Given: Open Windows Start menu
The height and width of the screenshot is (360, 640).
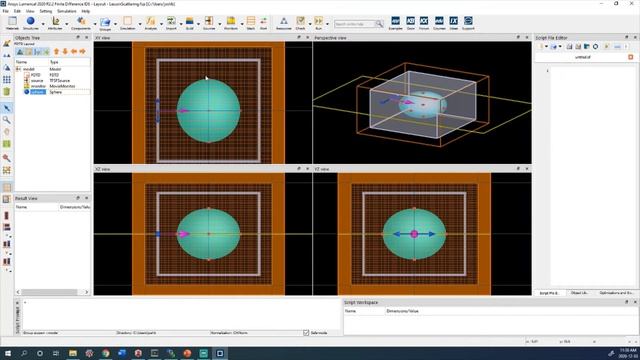Looking at the screenshot, I should [7, 353].
